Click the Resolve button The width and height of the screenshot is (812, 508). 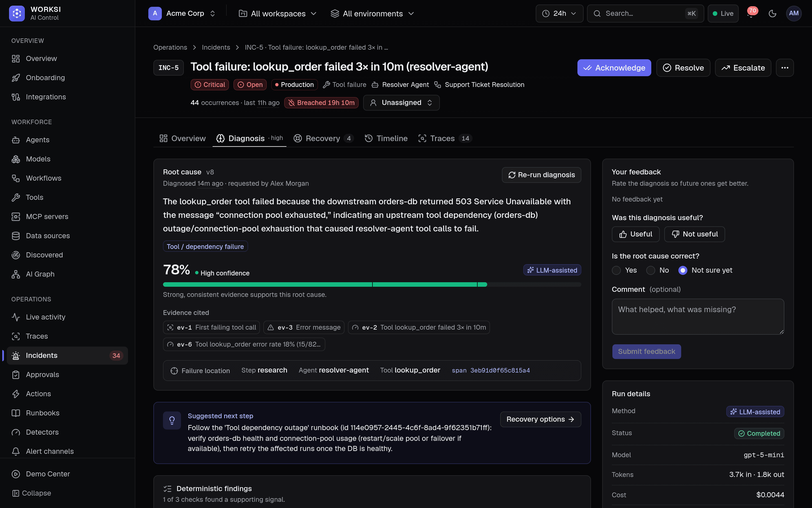click(x=683, y=68)
